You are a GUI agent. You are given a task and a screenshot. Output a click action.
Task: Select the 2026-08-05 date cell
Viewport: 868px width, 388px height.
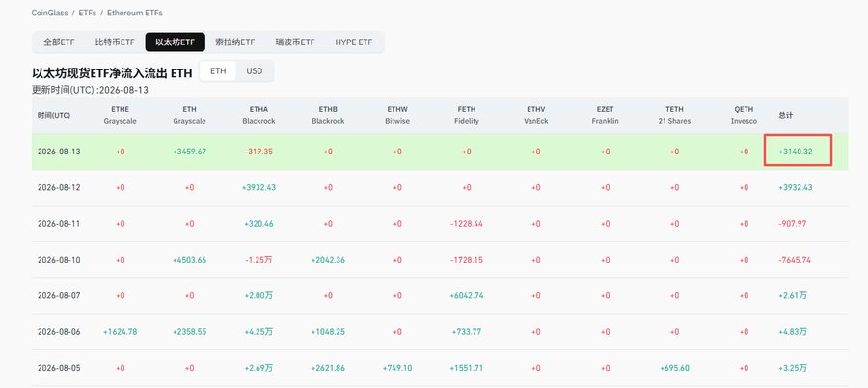59,368
